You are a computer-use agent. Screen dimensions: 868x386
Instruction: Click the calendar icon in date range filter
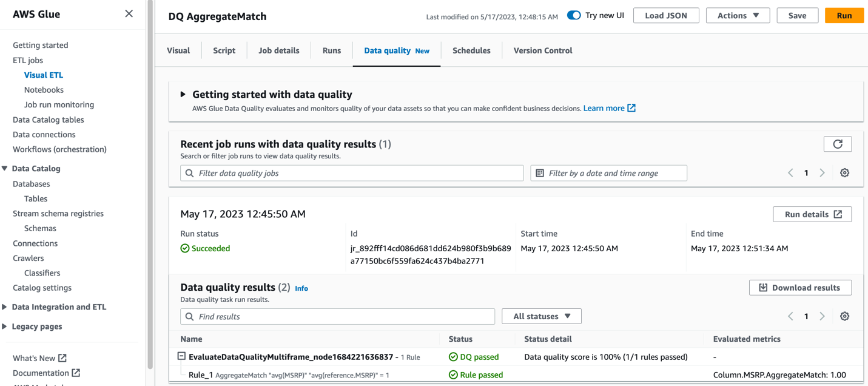click(540, 173)
